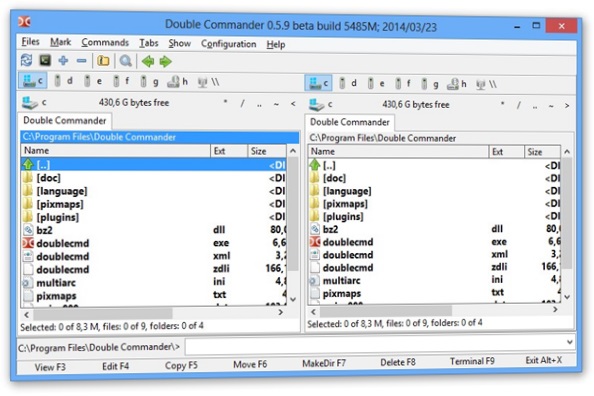Open left panel drive list button

34,102
